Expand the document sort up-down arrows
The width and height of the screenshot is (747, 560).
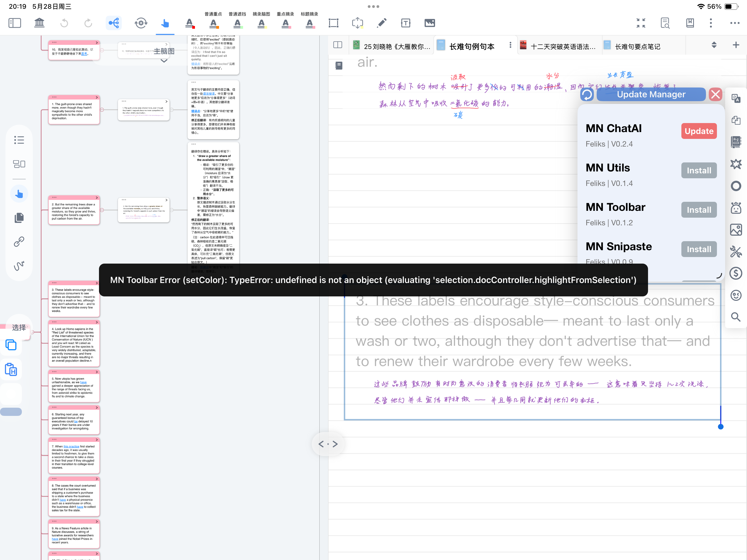click(714, 45)
